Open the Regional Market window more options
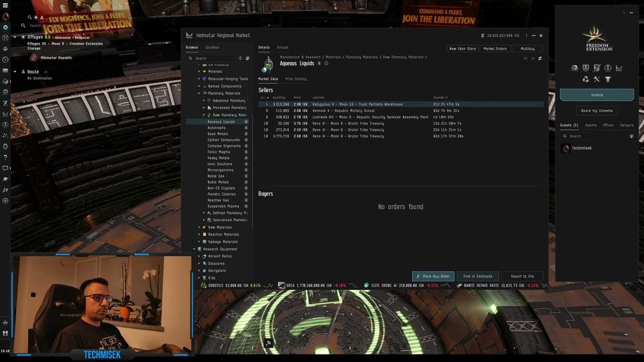Image resolution: width=644 pixels, height=362 pixels. pos(526,36)
